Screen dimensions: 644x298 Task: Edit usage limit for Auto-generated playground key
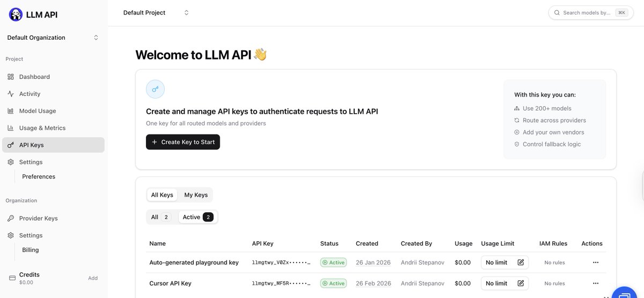(521, 263)
